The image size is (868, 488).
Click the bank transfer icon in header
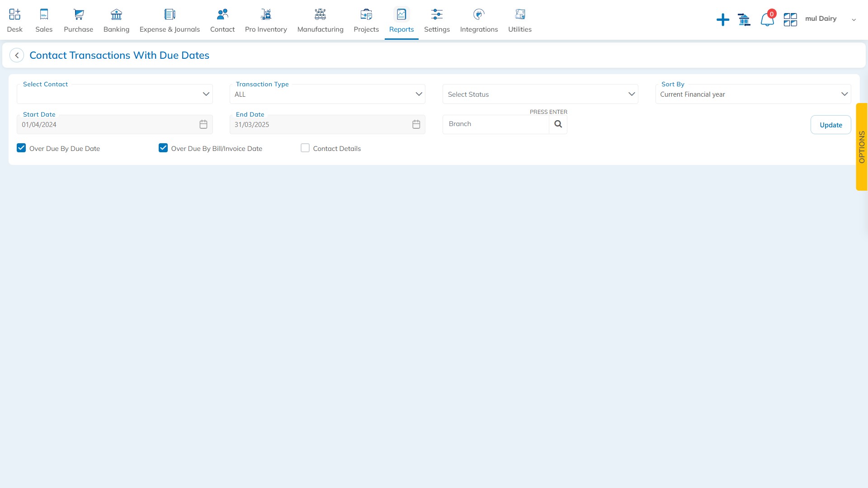pos(744,20)
